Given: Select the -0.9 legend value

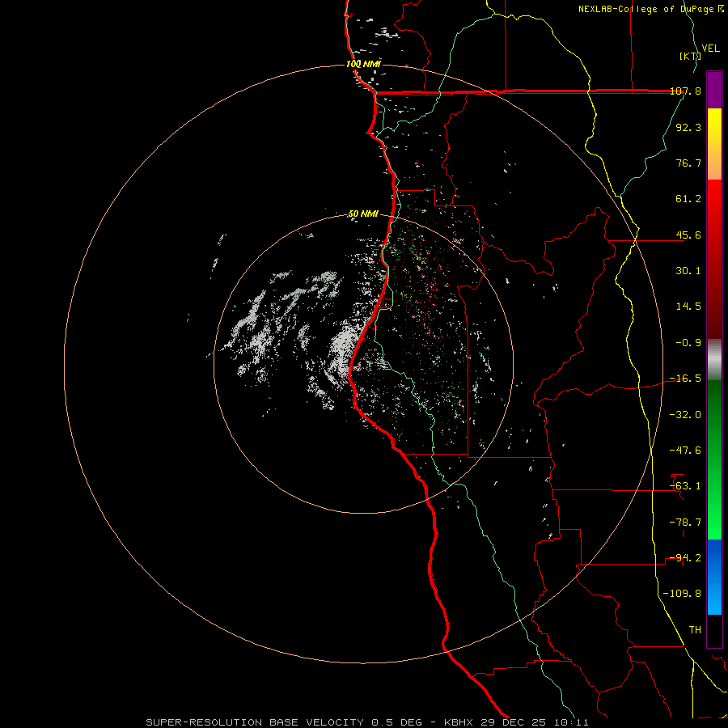Looking at the screenshot, I should point(688,343).
